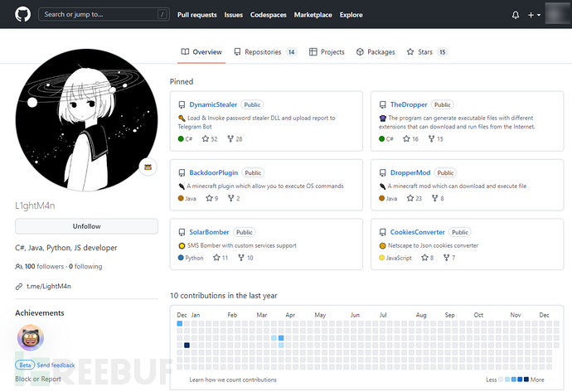Select Pull requests in top navigation

tap(196, 15)
